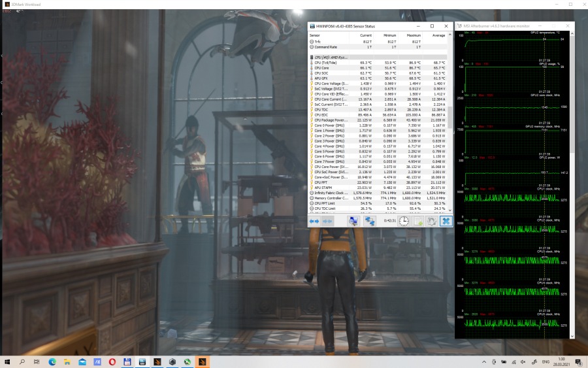Click the GPU2 memory clock graph in Afterburner
The width and height of the screenshot is (588, 368).
[512, 141]
